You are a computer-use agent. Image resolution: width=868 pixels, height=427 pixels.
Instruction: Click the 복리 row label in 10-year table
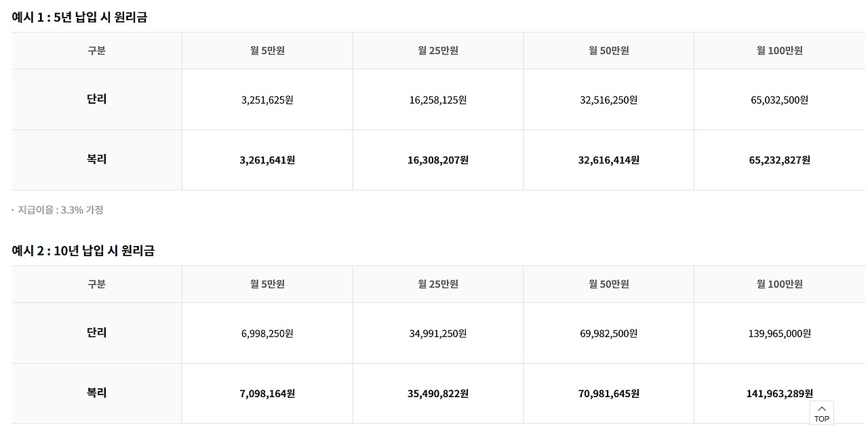97,393
